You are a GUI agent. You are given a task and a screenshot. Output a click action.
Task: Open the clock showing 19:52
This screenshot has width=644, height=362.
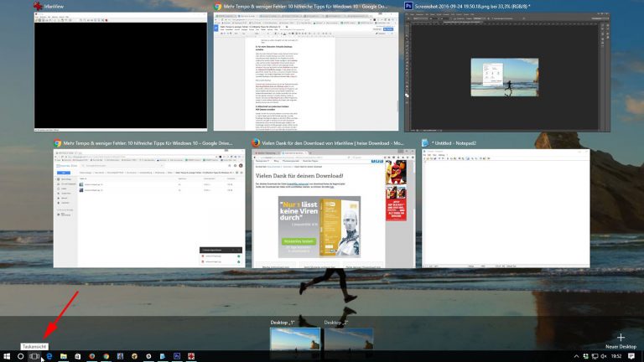(x=616, y=356)
